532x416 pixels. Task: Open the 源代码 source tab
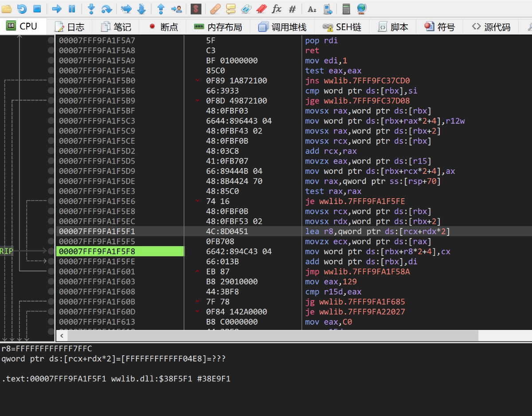tap(491, 27)
